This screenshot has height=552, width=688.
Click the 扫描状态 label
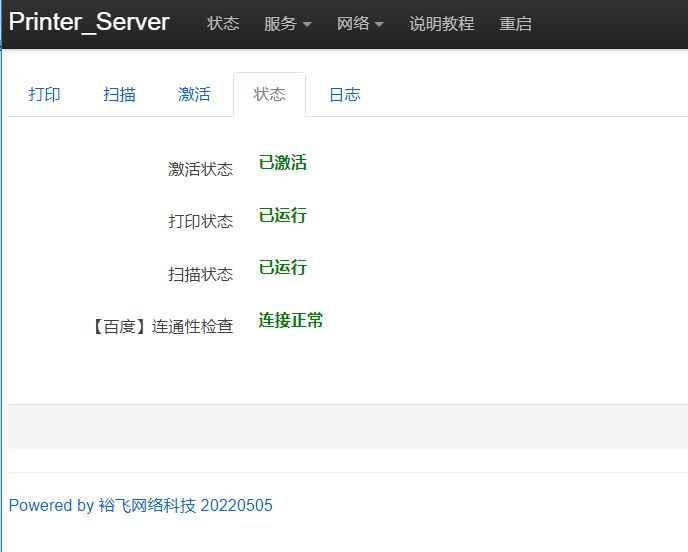coord(200,274)
